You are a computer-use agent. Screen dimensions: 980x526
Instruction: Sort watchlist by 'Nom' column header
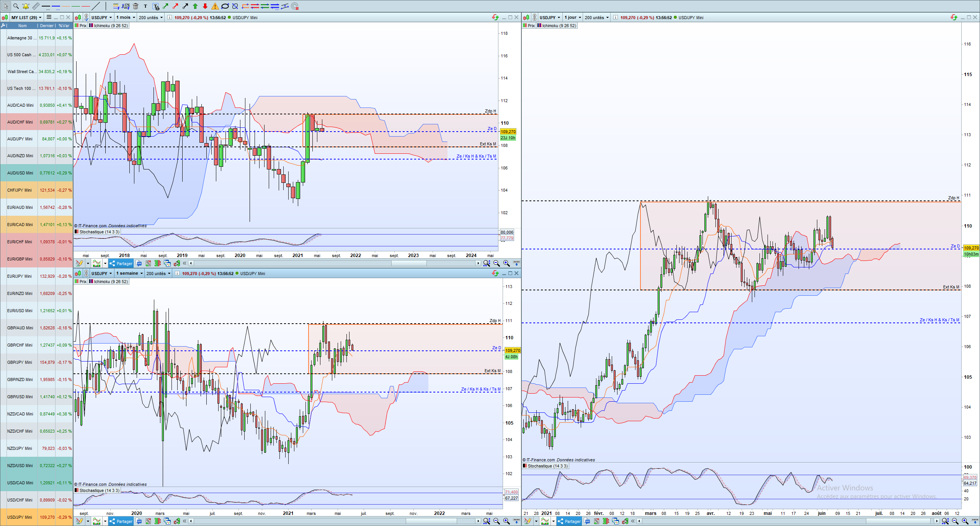pos(22,26)
